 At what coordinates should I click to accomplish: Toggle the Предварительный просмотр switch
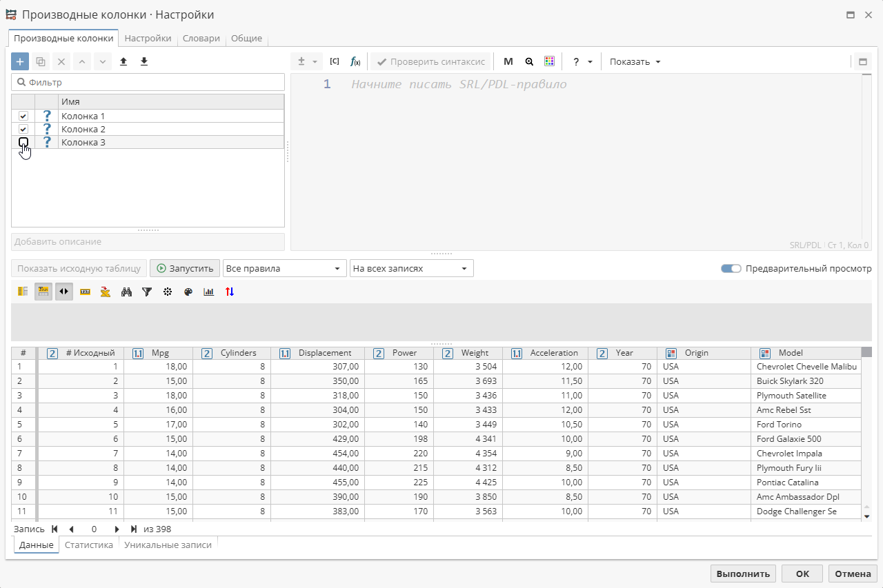point(731,269)
